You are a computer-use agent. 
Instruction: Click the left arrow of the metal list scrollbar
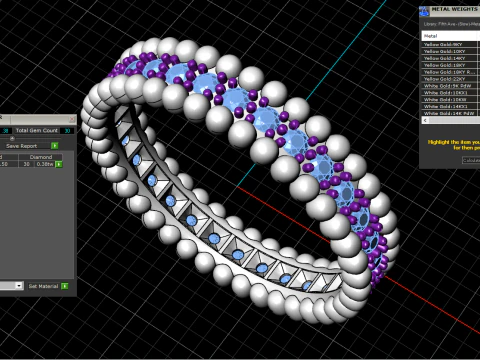tap(425, 120)
